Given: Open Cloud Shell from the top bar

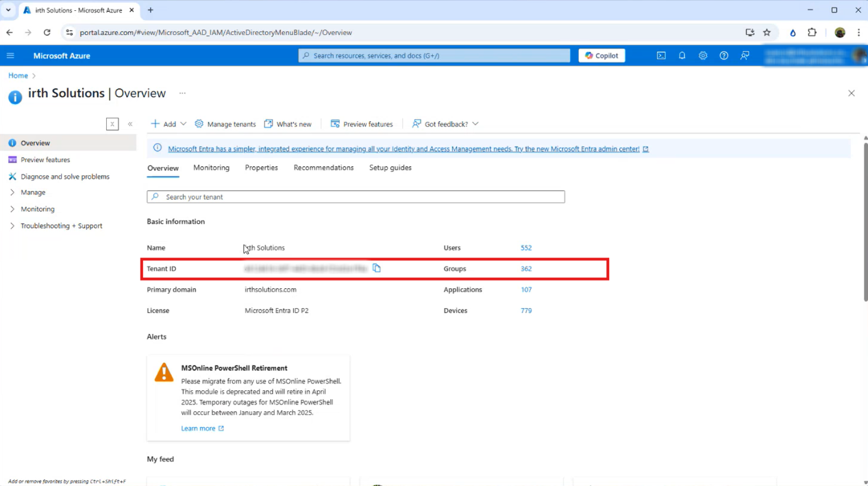Looking at the screenshot, I should tap(661, 55).
